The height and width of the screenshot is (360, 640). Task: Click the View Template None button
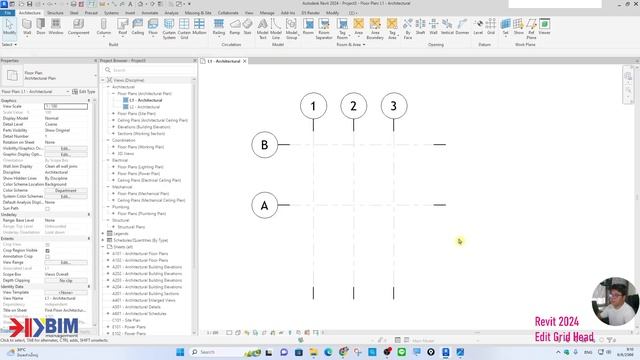(66, 293)
